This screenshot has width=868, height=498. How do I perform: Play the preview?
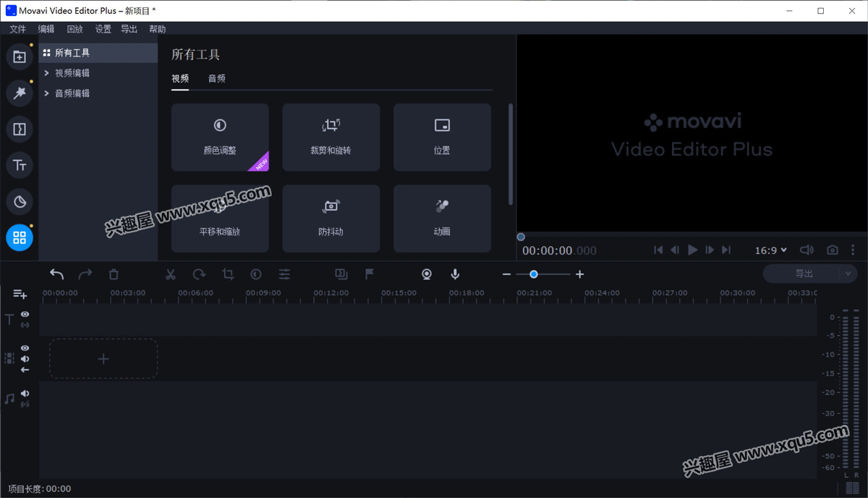[x=692, y=250]
